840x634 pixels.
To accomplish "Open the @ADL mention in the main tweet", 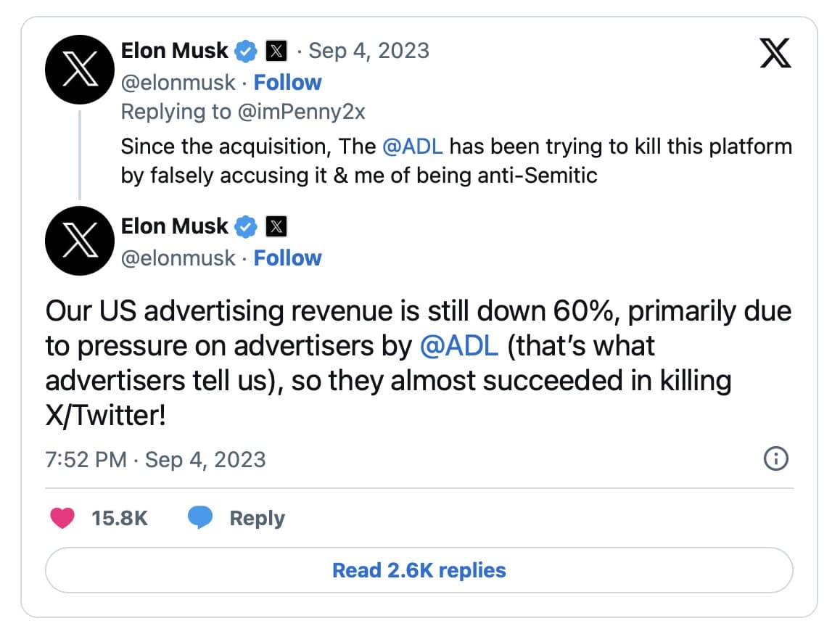I will (459, 345).
